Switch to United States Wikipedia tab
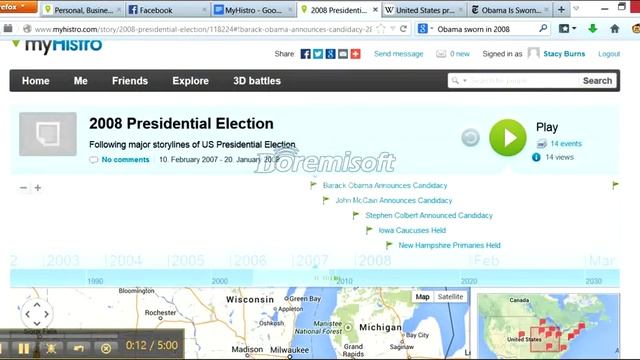The height and width of the screenshot is (360, 640). point(424,10)
